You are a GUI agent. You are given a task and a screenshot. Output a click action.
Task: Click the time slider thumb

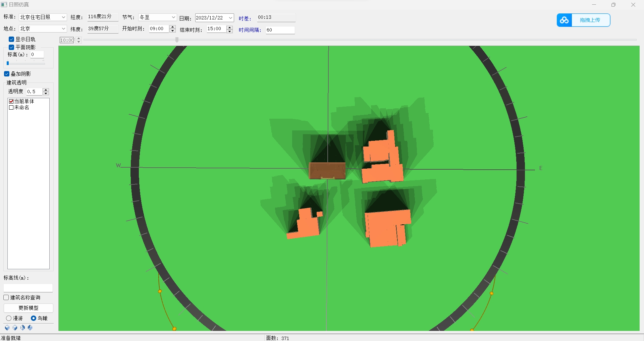[177, 40]
